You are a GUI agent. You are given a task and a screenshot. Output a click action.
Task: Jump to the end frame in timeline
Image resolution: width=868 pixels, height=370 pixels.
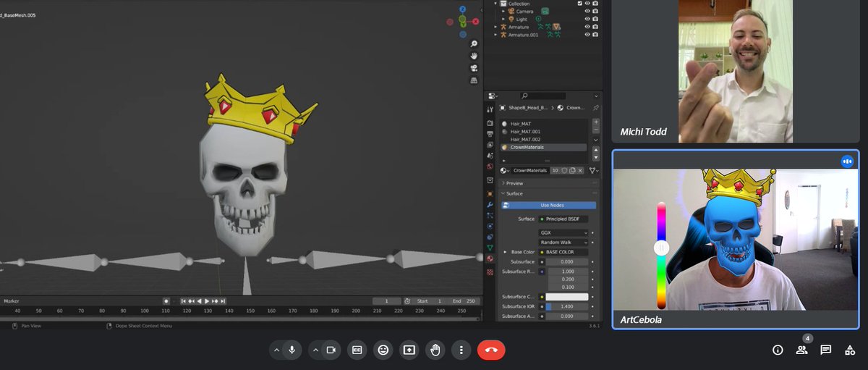click(x=223, y=300)
